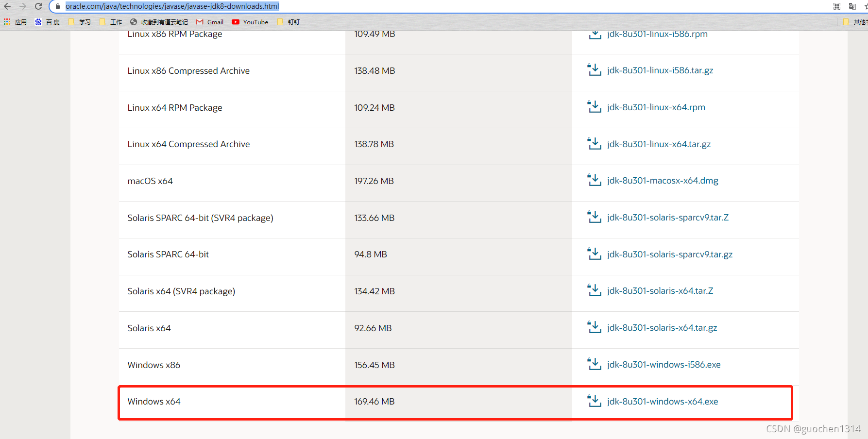Click download icon for linux-i586.rpm

point(595,34)
